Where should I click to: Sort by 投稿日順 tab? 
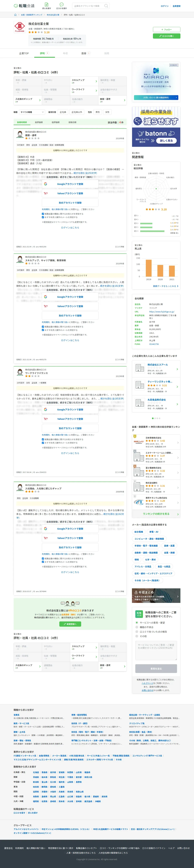click(x=72, y=122)
